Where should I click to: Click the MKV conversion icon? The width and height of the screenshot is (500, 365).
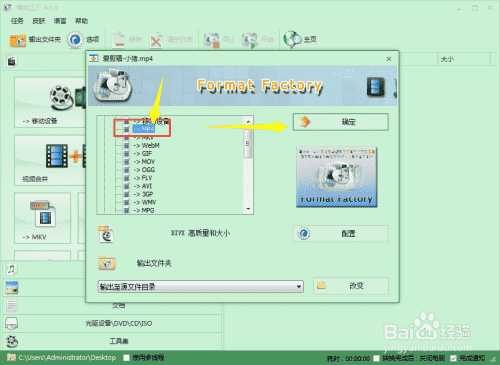[43, 214]
